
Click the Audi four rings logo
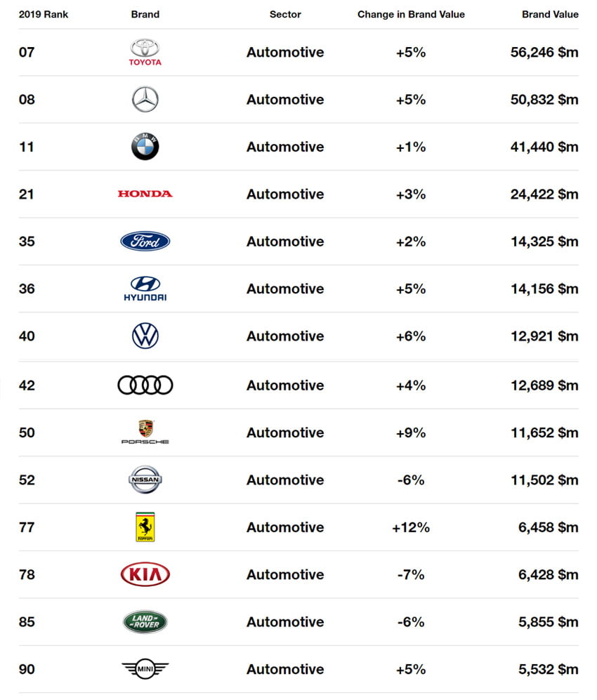tap(145, 385)
